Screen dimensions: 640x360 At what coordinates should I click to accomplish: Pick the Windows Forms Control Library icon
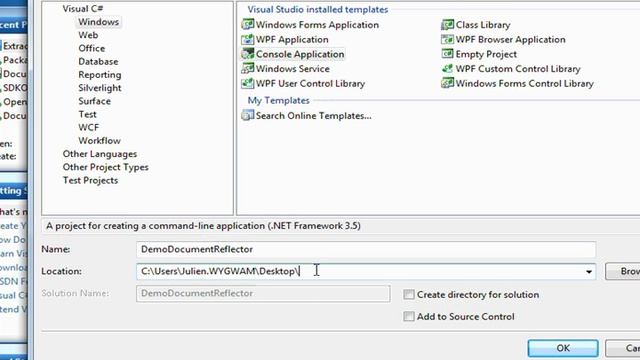pos(447,83)
